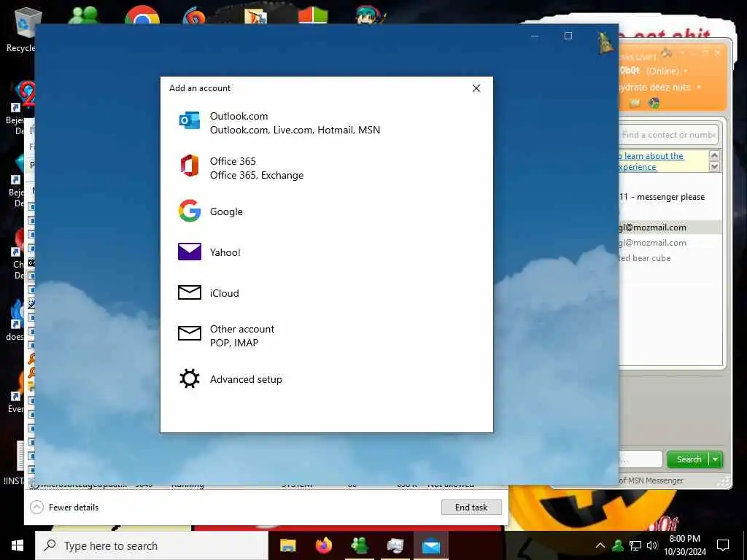This screenshot has width=747, height=560.
Task: Switch to Task Manager taskbar icon
Action: pyautogui.click(x=395, y=545)
